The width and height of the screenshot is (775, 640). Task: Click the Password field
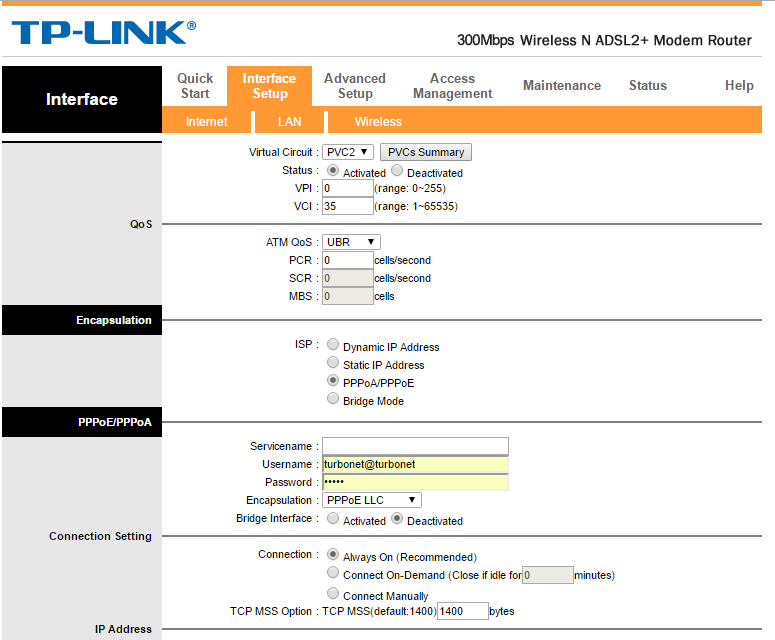[x=415, y=482]
